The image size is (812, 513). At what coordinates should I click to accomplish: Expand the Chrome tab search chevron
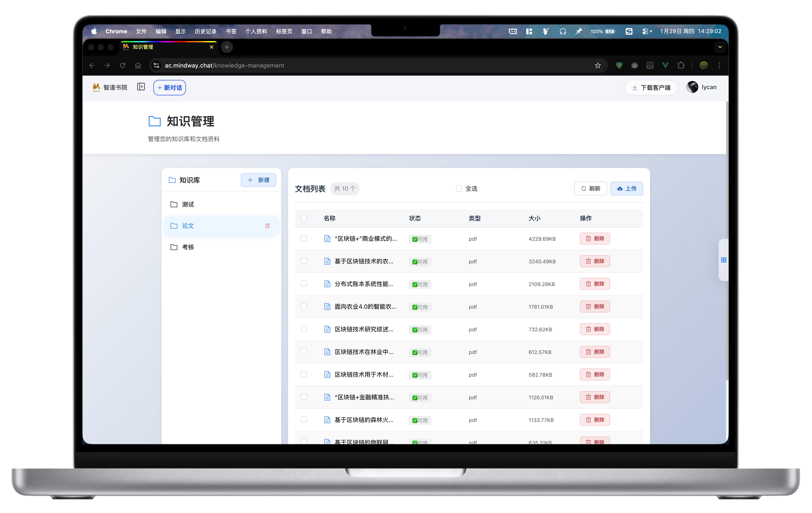point(720,47)
